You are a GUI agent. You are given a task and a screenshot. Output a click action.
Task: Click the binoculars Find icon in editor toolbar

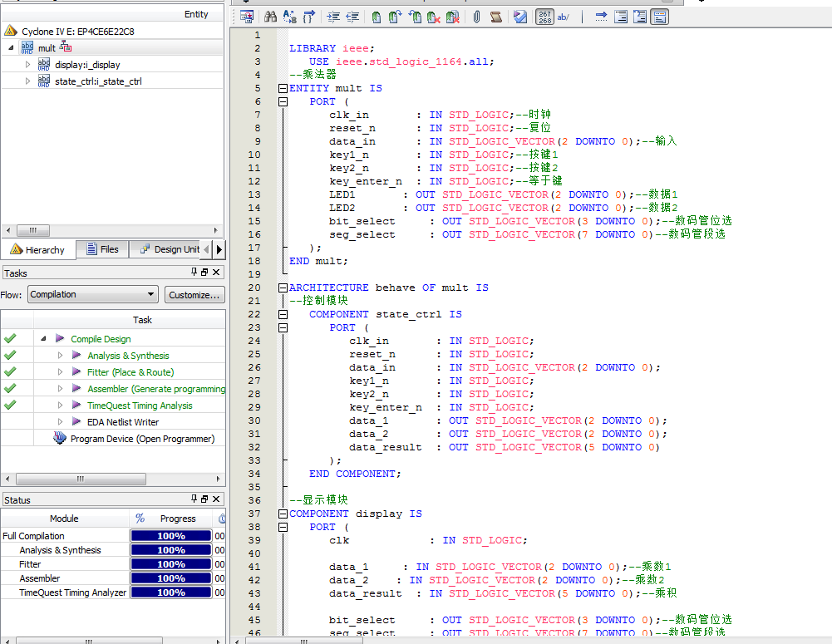click(270, 17)
